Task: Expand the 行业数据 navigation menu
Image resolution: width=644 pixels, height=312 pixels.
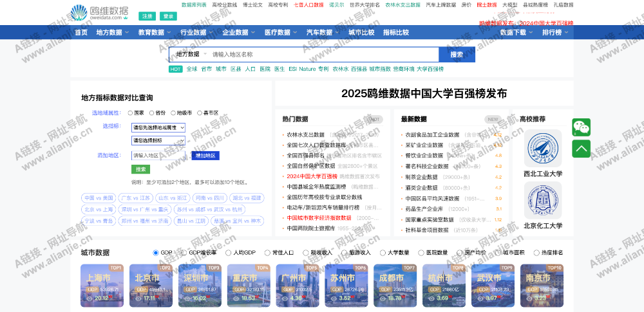Action: click(x=196, y=32)
